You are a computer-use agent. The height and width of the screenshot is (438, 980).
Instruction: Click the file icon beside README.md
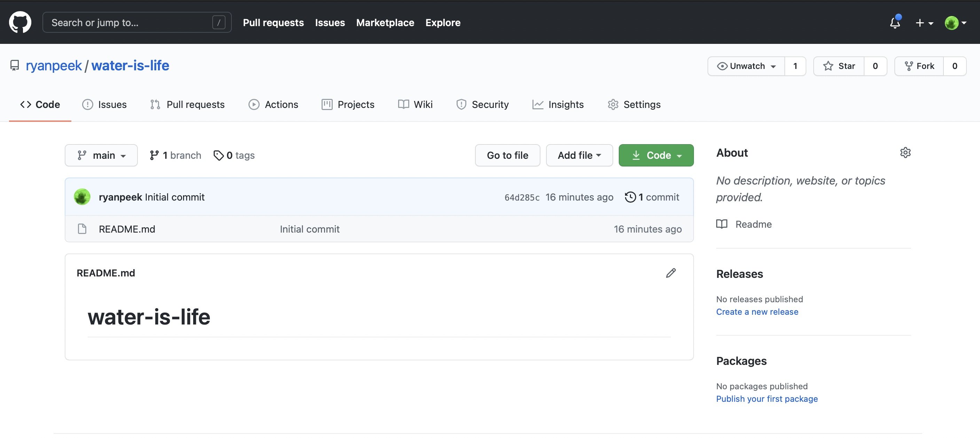click(x=82, y=229)
